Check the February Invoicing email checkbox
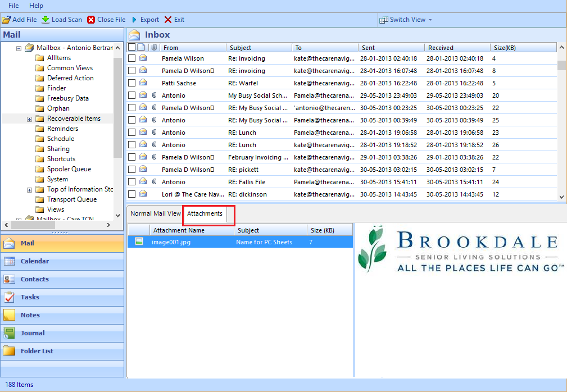The image size is (567, 392). [132, 157]
